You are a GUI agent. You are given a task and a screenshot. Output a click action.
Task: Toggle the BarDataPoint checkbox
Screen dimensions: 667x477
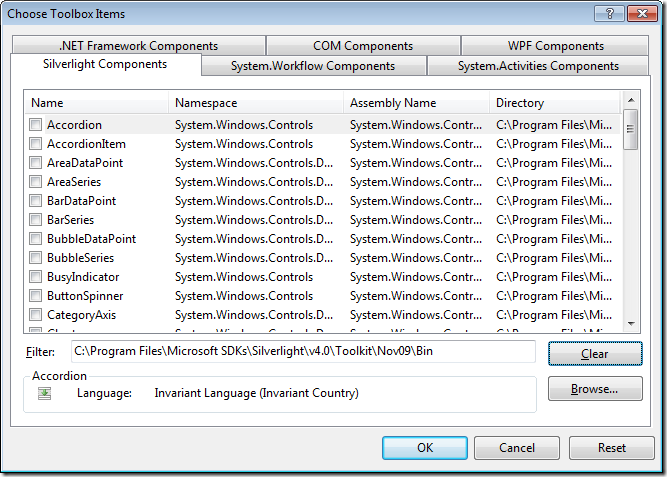(35, 200)
